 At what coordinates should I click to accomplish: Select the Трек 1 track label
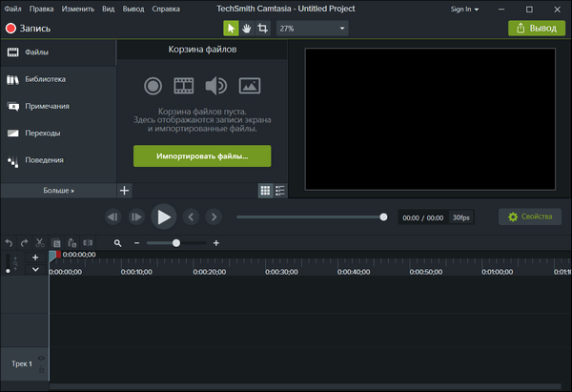pos(22,364)
